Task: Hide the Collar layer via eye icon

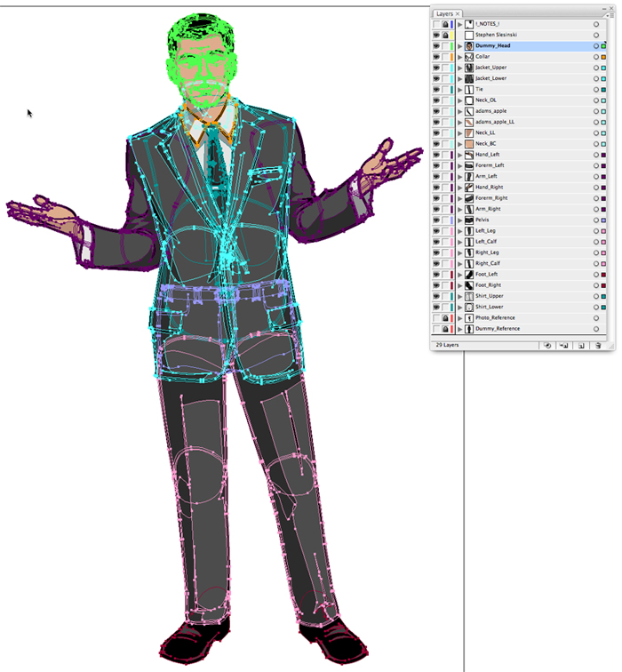Action: [436, 57]
